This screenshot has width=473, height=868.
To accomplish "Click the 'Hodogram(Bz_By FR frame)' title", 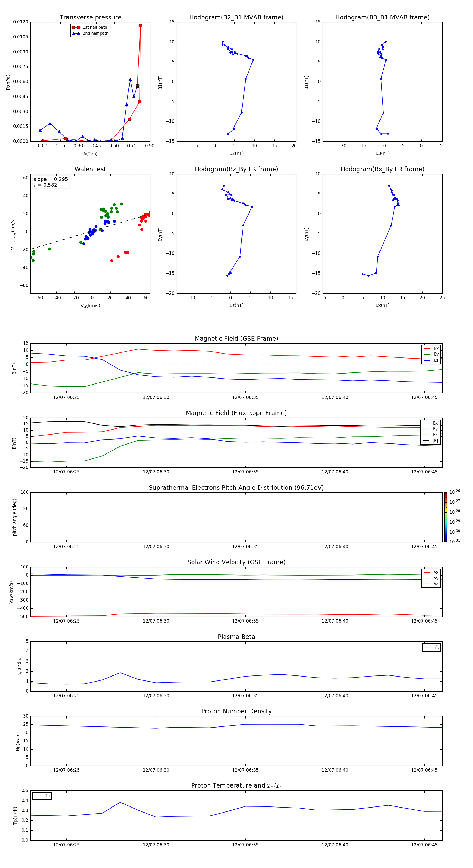I will [236, 169].
